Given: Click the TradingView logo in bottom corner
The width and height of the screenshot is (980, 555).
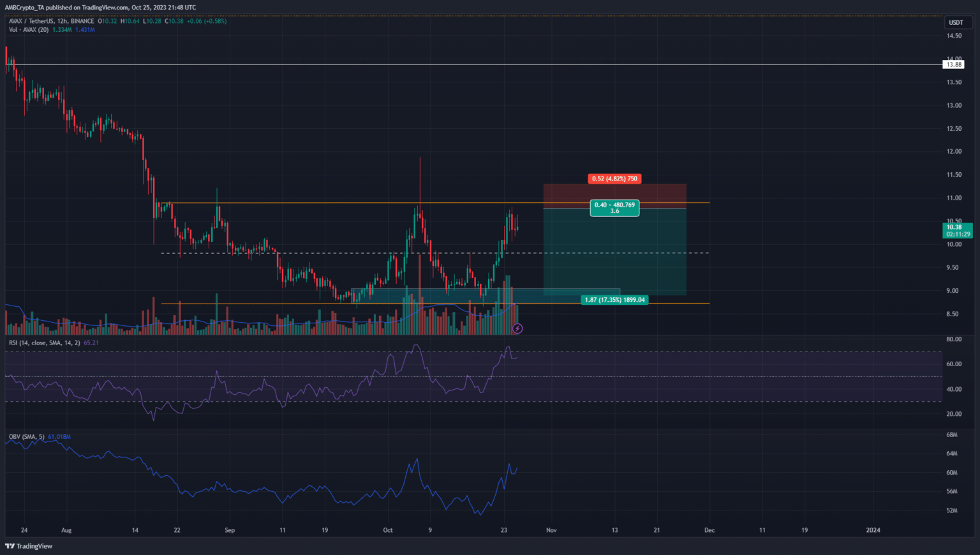Looking at the screenshot, I should point(29,546).
